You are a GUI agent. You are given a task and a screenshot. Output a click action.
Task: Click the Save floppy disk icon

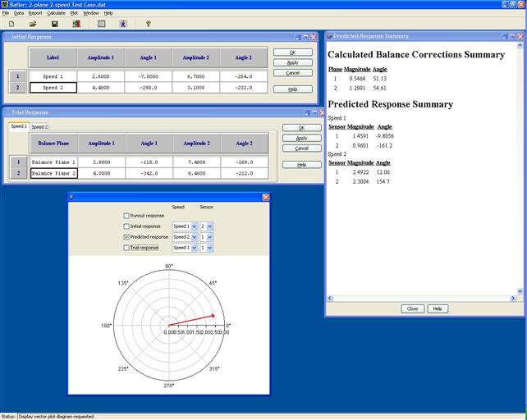point(55,24)
